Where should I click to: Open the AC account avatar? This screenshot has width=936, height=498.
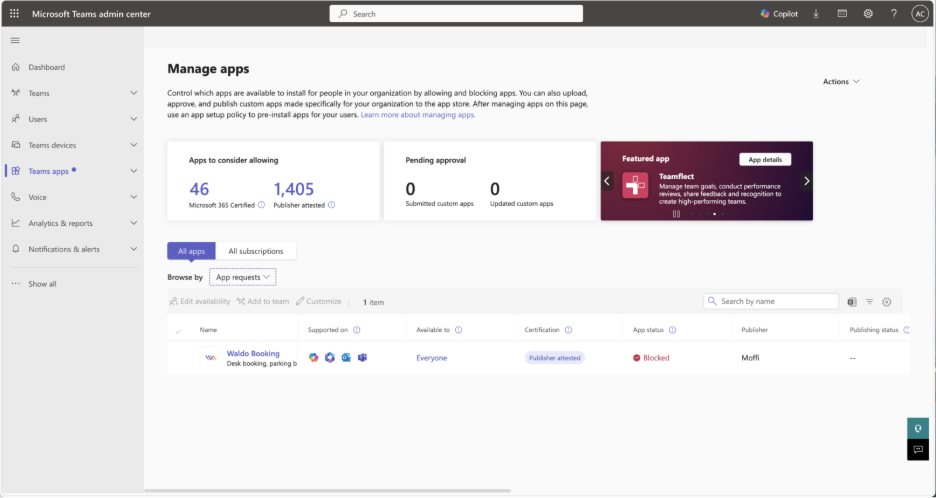point(920,14)
